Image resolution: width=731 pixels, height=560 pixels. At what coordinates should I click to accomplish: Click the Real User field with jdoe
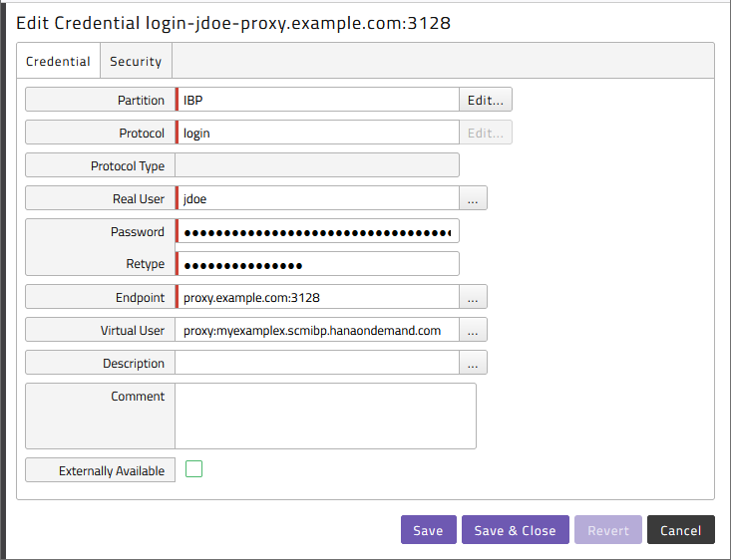pos(317,198)
